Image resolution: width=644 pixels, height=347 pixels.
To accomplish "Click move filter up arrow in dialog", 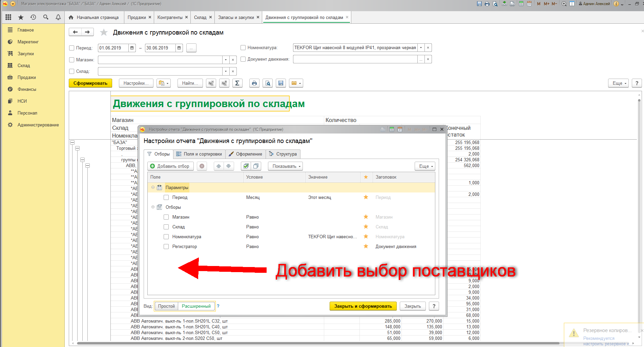I will tap(219, 166).
